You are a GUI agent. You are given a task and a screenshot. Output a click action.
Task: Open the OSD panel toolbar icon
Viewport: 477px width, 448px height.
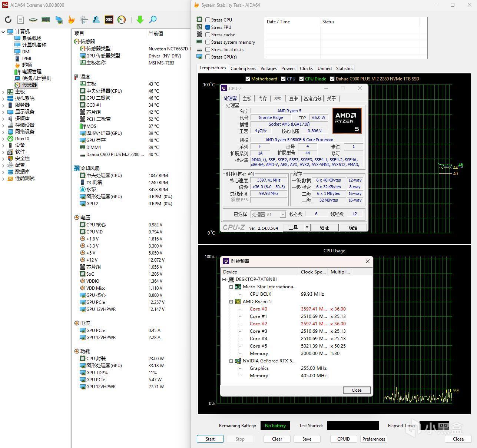click(109, 20)
